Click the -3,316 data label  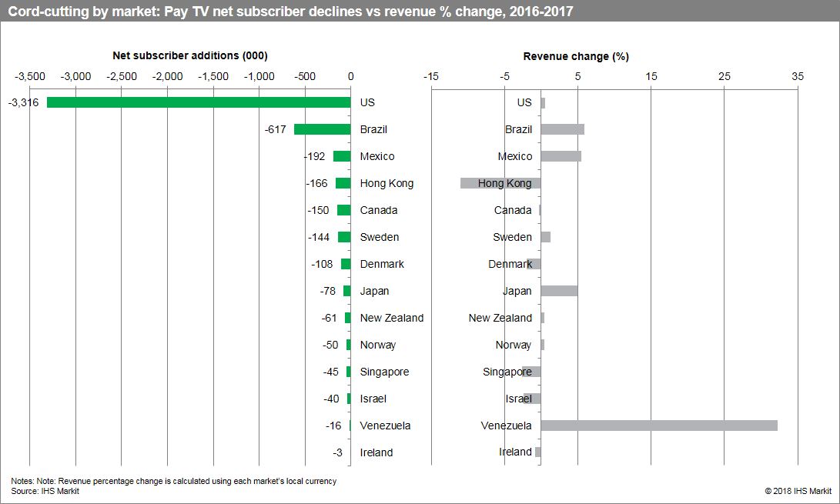23,102
